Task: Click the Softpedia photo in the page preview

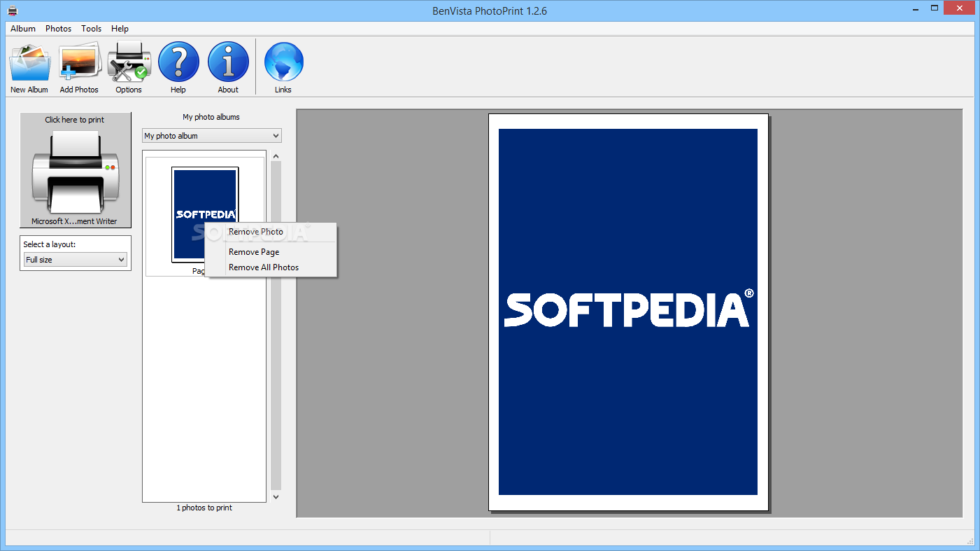Action: pyautogui.click(x=628, y=312)
